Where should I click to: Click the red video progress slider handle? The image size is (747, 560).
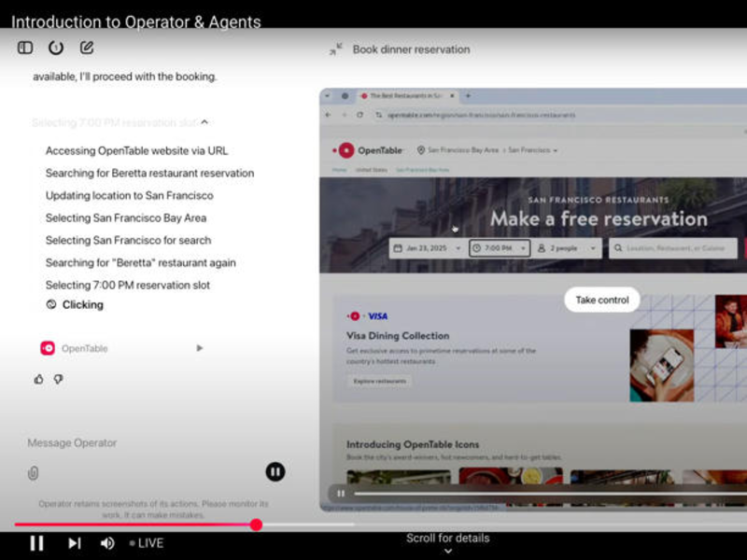pyautogui.click(x=256, y=525)
